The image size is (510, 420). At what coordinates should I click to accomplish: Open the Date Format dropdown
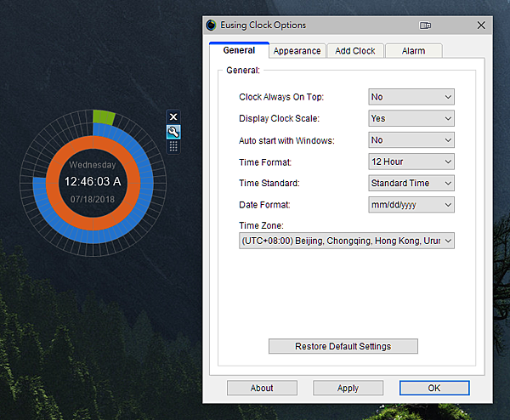411,205
